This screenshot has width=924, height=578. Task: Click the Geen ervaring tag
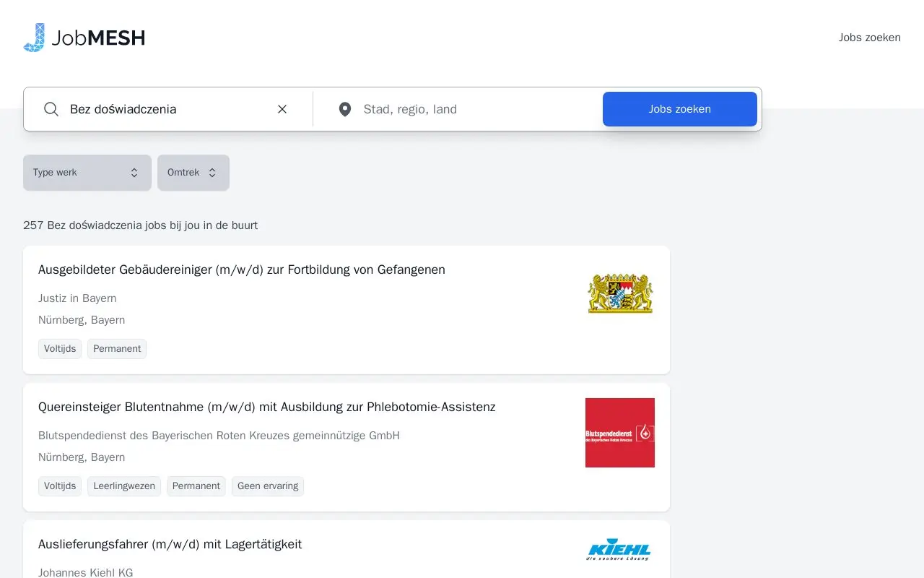(x=268, y=486)
